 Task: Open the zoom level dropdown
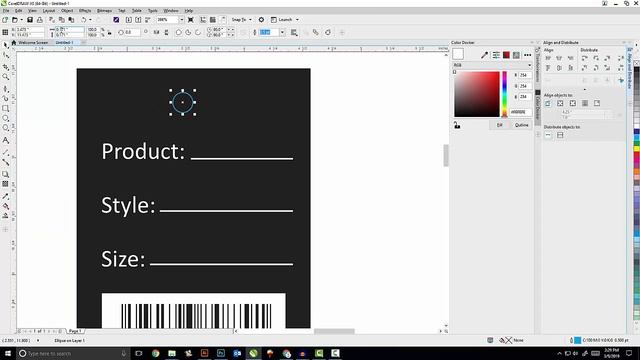coord(182,20)
